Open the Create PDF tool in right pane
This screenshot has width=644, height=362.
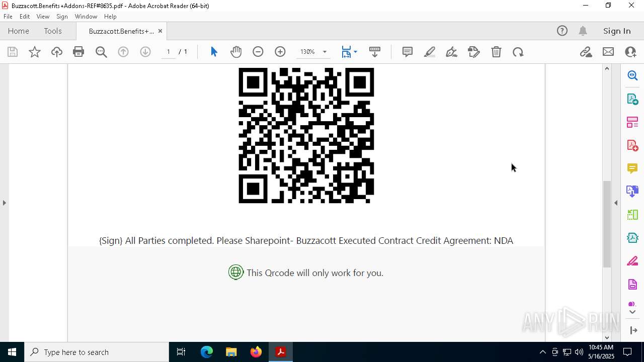tap(632, 145)
